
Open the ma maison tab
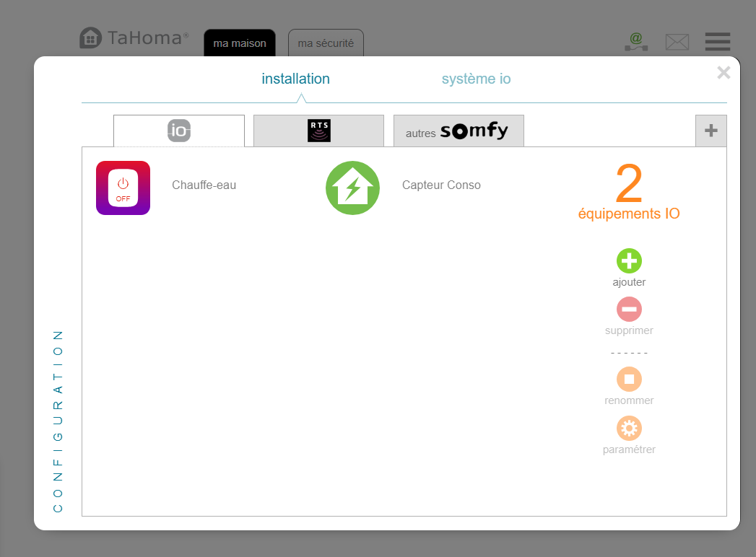coord(240,43)
